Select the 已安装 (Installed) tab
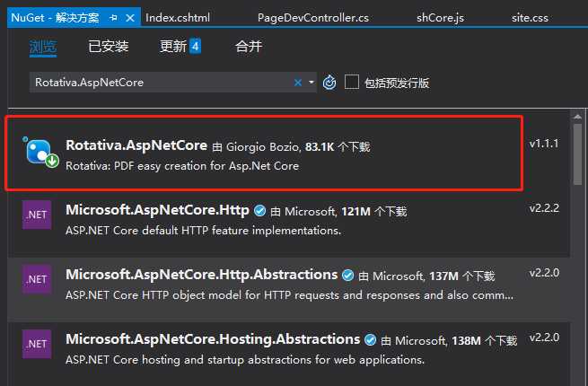 (109, 47)
